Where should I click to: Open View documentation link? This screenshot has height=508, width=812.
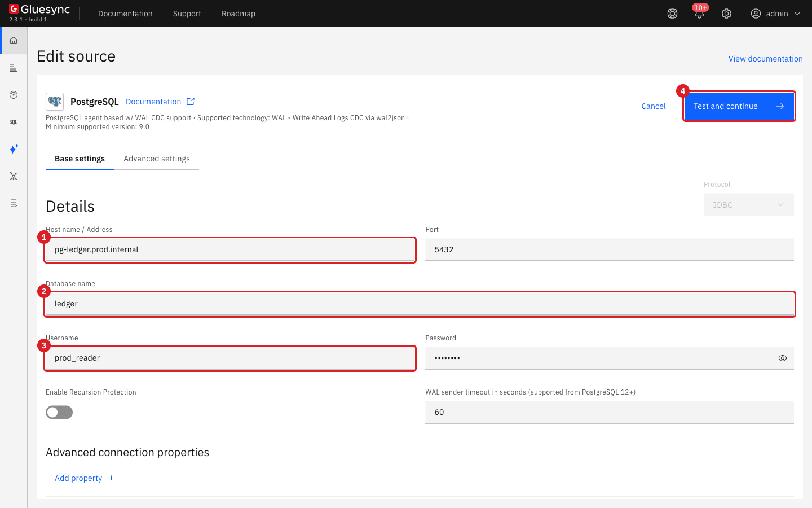[x=766, y=59]
